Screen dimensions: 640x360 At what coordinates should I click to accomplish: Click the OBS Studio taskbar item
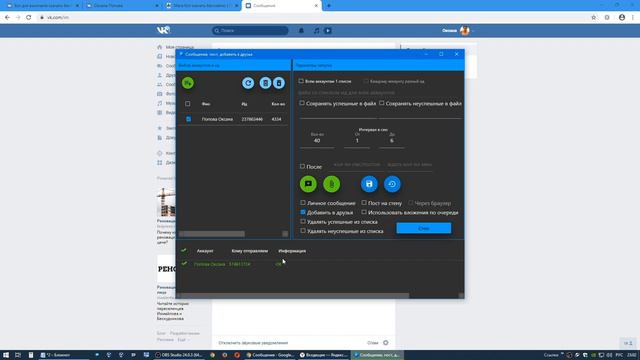[x=179, y=355]
